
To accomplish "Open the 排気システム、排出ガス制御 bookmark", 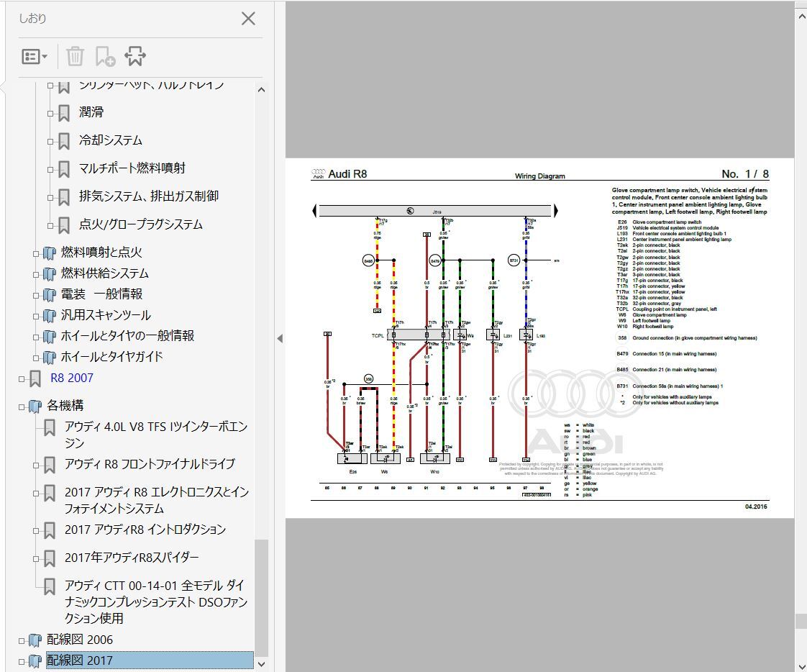I will coord(149,196).
